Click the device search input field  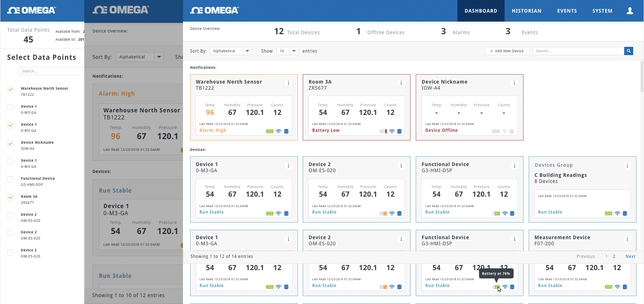point(578,51)
